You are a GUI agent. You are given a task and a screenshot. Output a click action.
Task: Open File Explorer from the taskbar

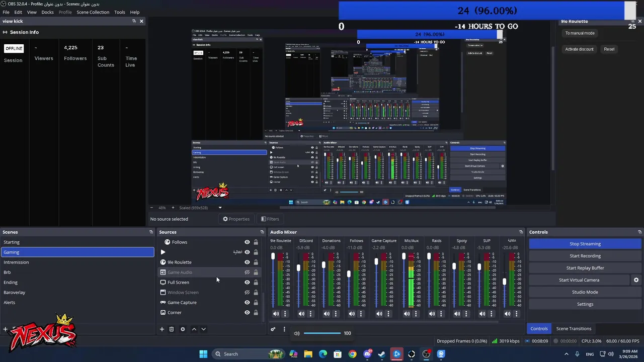coord(308,354)
